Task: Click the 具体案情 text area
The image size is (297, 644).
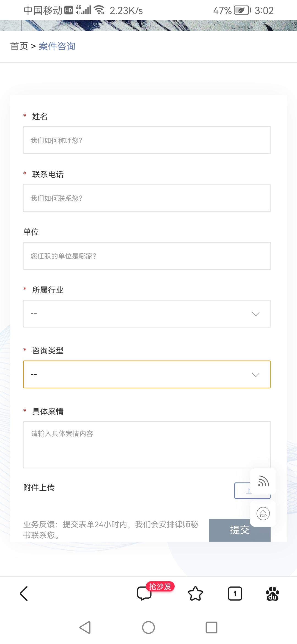Action: (147, 445)
